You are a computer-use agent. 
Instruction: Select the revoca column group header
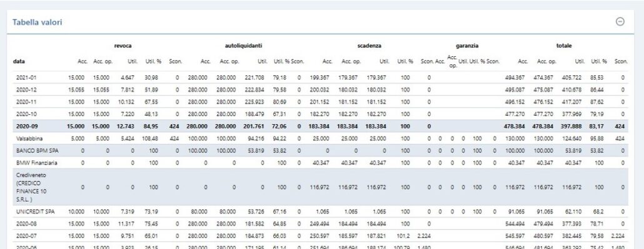[123, 46]
